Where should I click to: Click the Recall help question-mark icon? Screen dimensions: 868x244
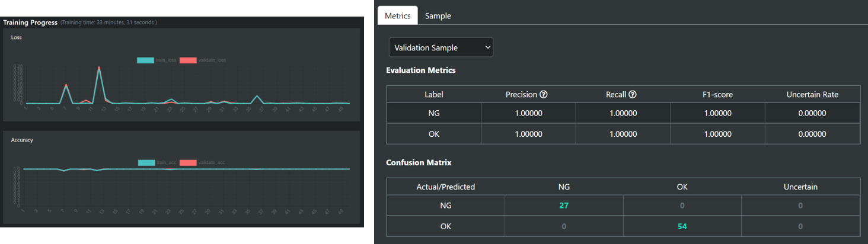pyautogui.click(x=632, y=95)
